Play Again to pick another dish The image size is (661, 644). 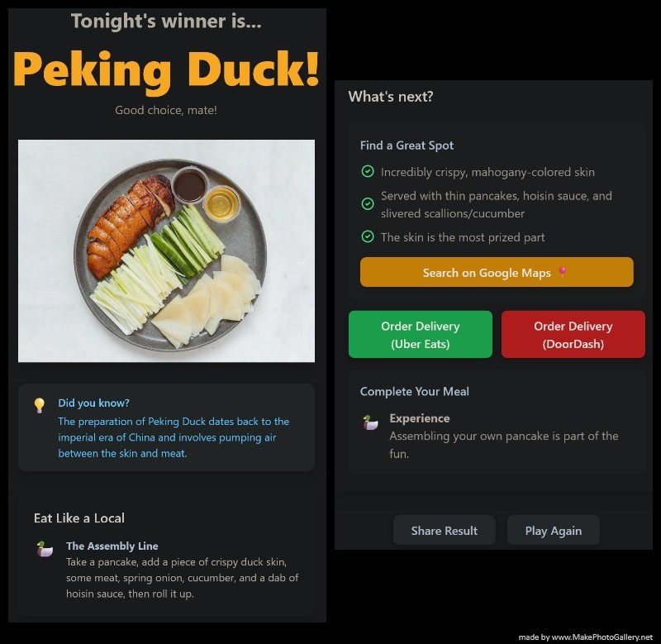553,530
